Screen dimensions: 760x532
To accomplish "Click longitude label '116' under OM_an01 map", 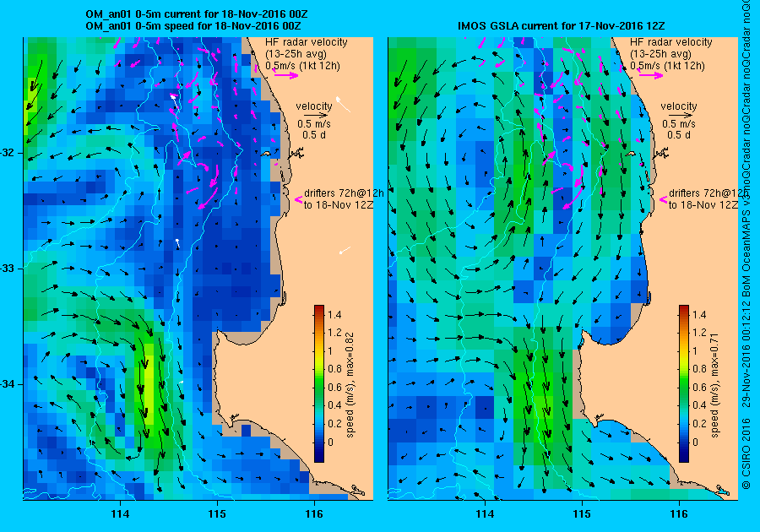I will [314, 514].
